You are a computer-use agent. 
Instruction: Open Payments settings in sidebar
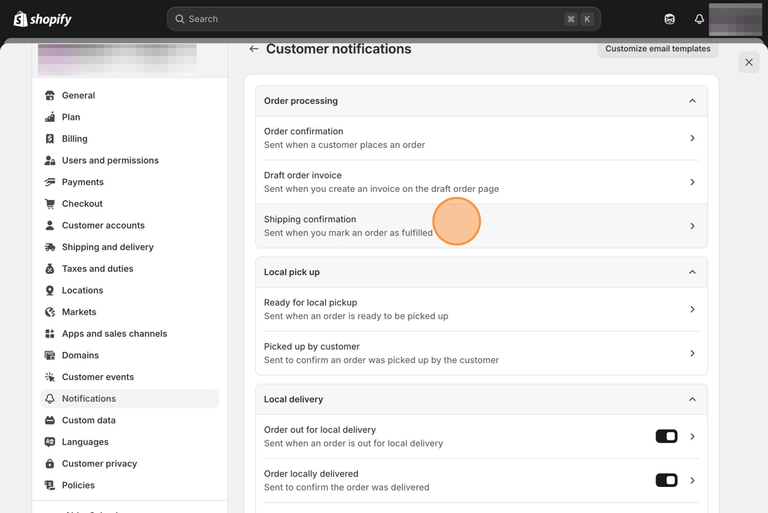(82, 182)
